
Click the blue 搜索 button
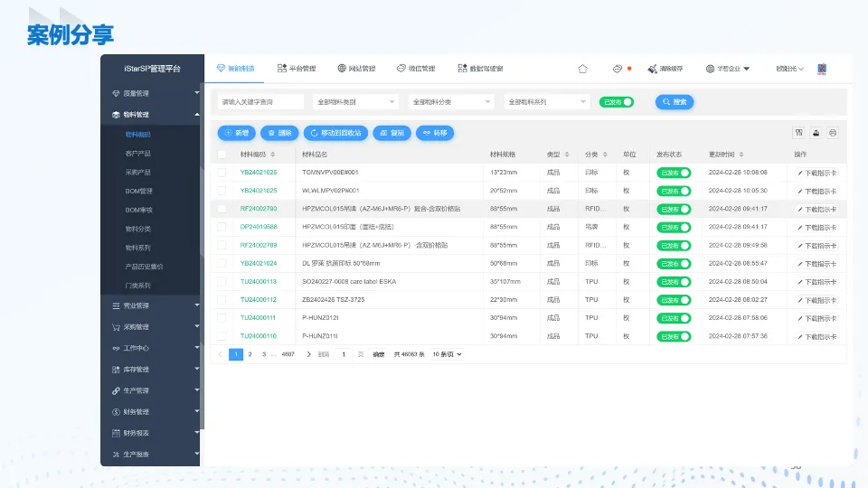click(x=675, y=102)
